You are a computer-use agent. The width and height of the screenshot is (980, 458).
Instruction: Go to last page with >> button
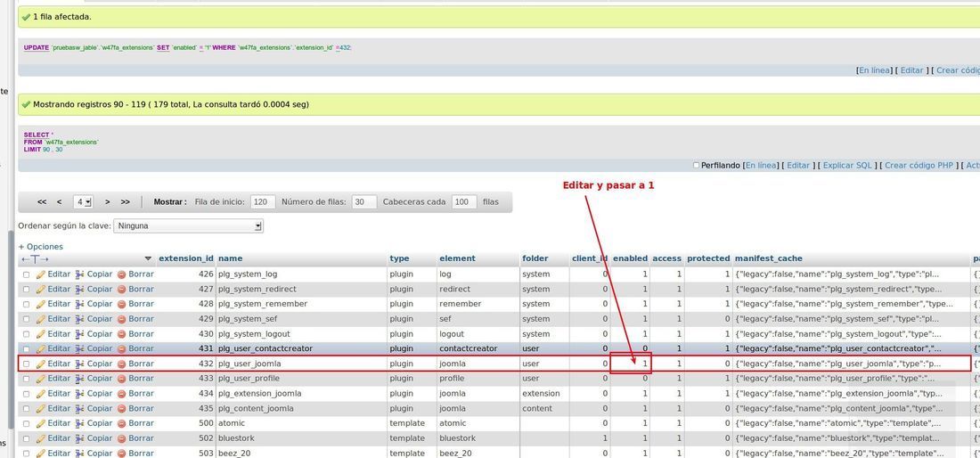125,201
